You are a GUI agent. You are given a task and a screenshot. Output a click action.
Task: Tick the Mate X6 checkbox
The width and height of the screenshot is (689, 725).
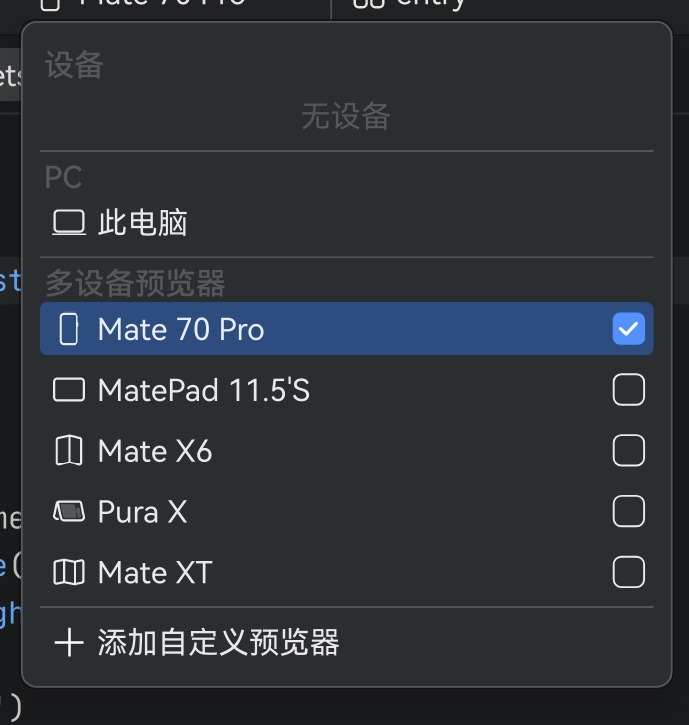(x=629, y=450)
